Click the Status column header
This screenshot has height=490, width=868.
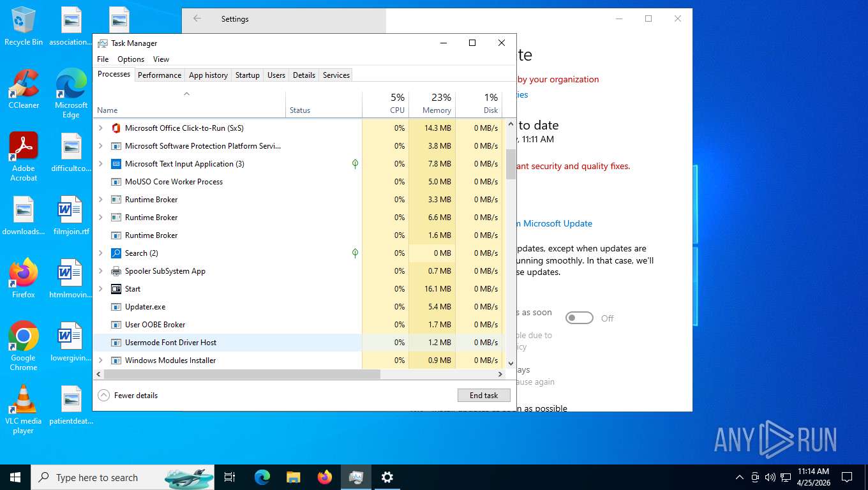tap(324, 105)
